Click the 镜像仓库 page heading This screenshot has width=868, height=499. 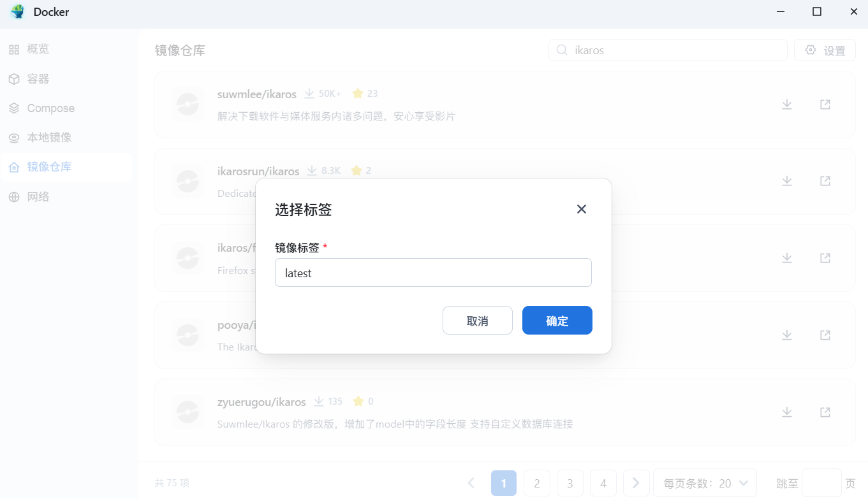point(180,50)
